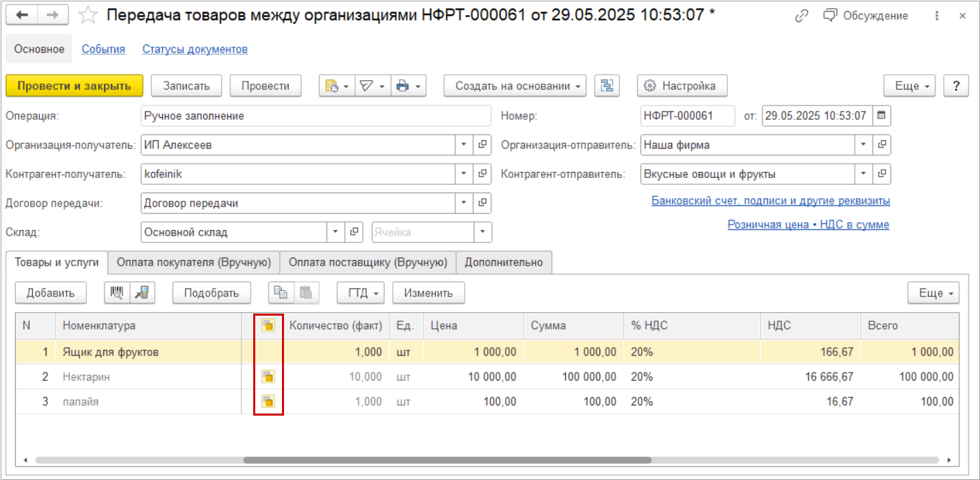This screenshot has height=480, width=980.
Task: Click Добавить row button
Action: tap(51, 293)
